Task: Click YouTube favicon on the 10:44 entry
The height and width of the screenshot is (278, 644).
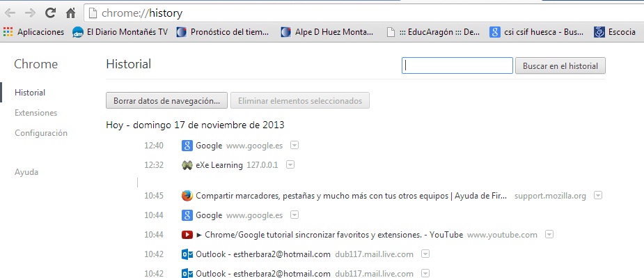Action: (x=187, y=235)
